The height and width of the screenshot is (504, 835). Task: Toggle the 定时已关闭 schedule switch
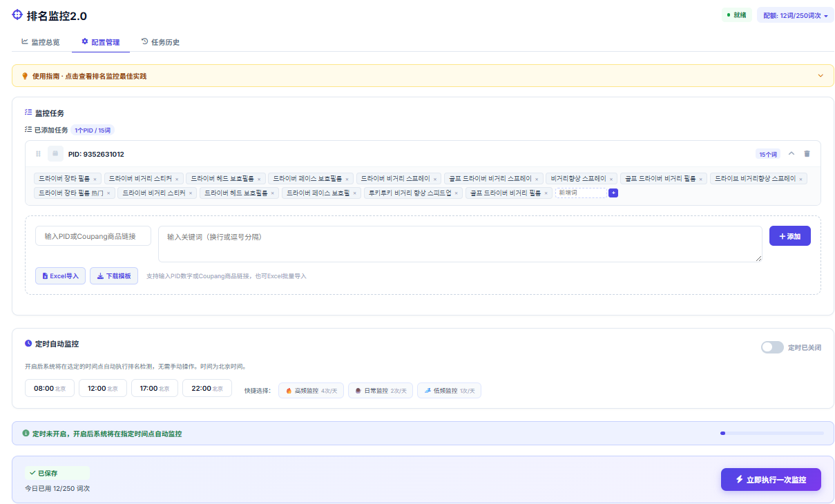coord(772,347)
